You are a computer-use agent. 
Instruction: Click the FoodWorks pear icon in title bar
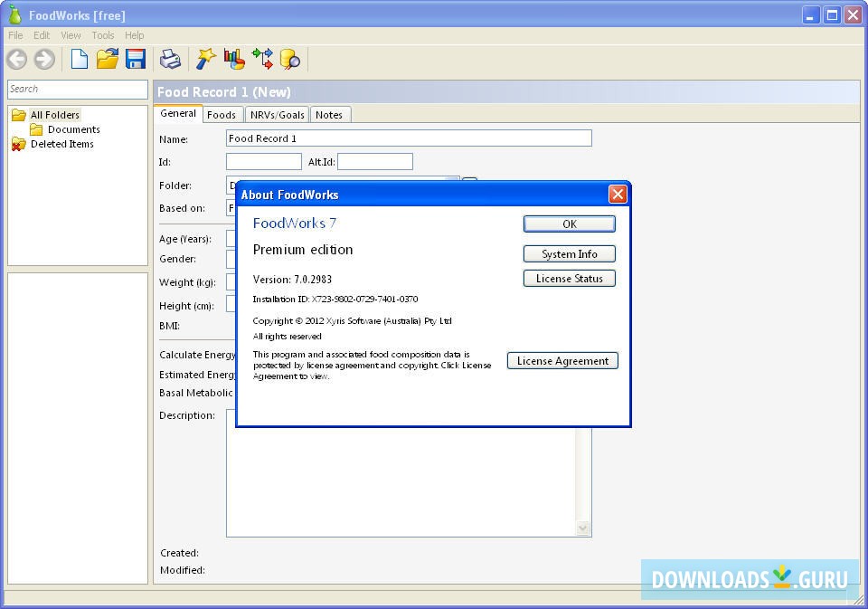click(14, 15)
